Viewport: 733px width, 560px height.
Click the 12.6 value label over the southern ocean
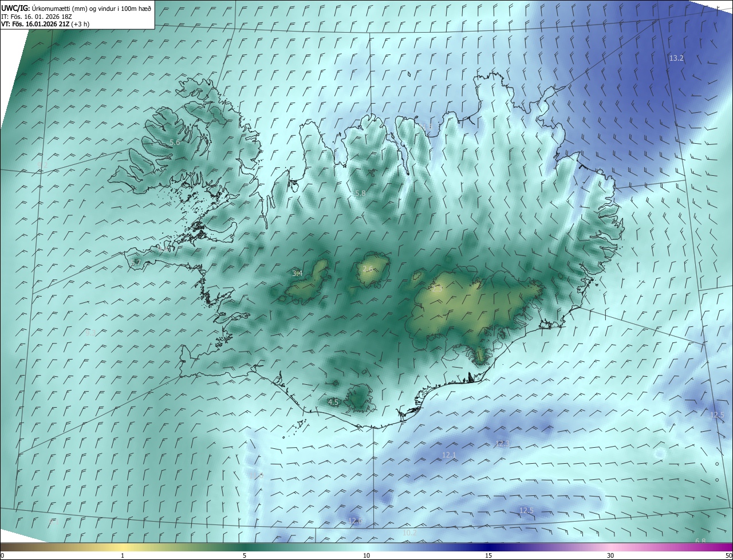coord(355,520)
